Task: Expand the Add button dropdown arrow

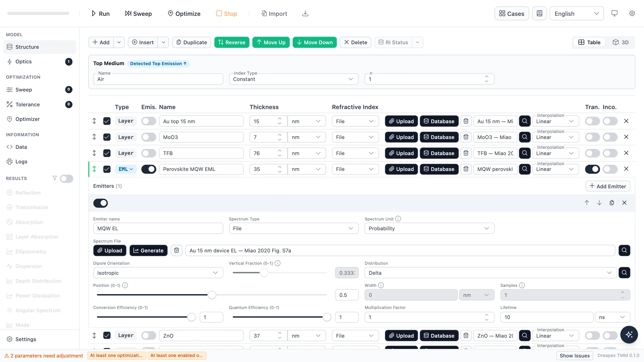Action: (119, 42)
